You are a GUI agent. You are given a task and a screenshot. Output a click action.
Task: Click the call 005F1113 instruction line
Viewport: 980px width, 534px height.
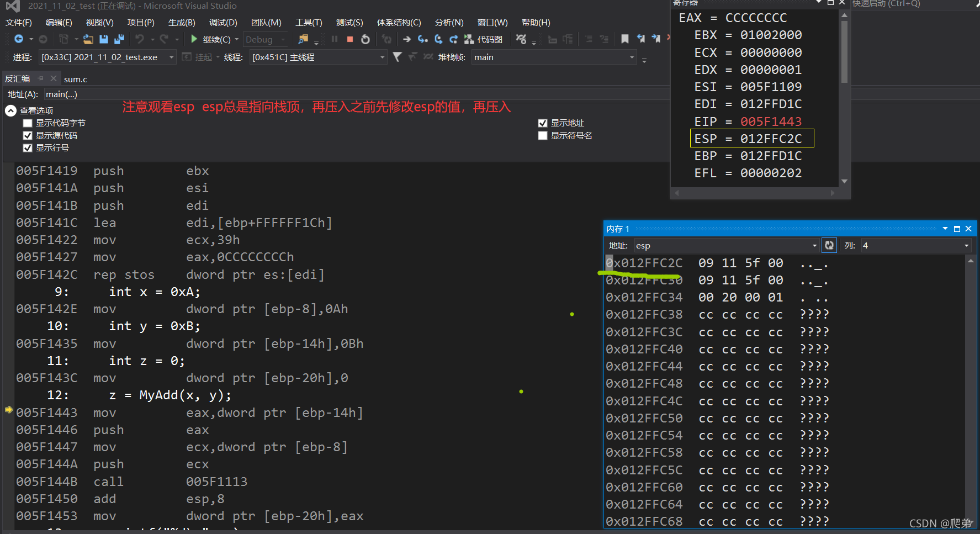tap(131, 482)
